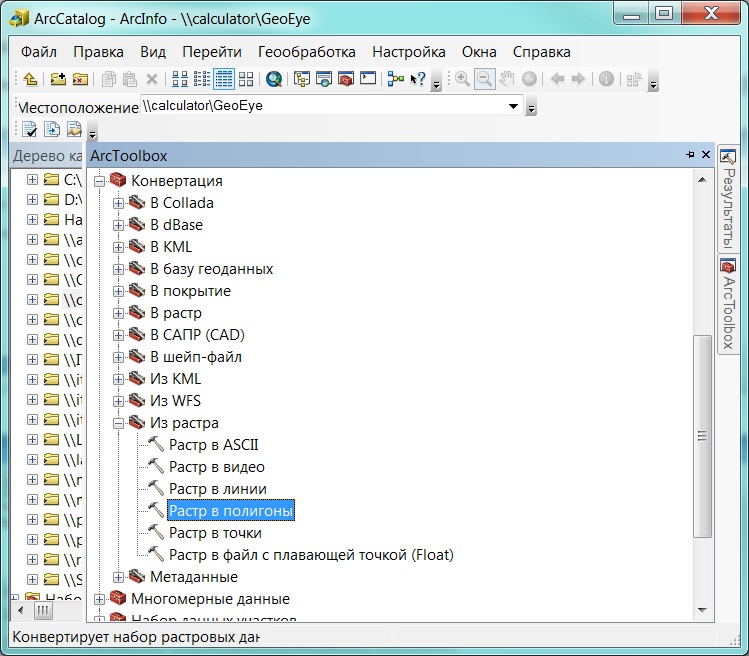Open the Геообработка menu
Viewport: 749px width, 656px height.
tap(307, 52)
